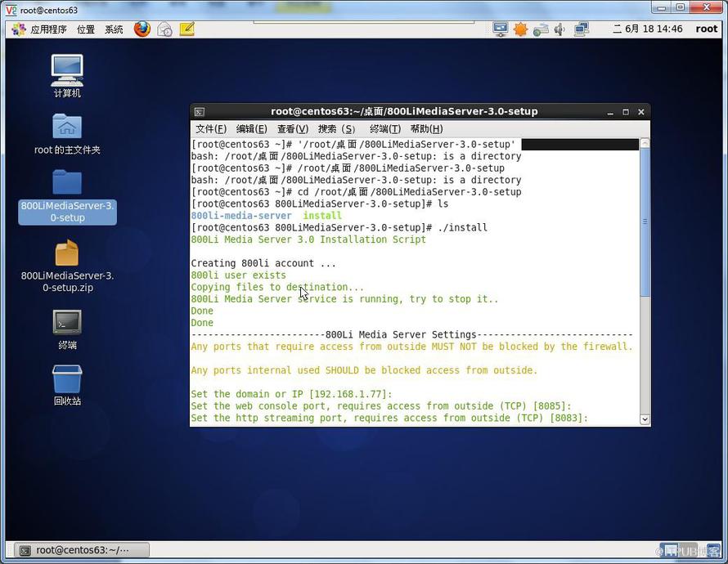The image size is (728, 564).
Task: Click the root@centos63 taskbar window button
Action: 82,550
